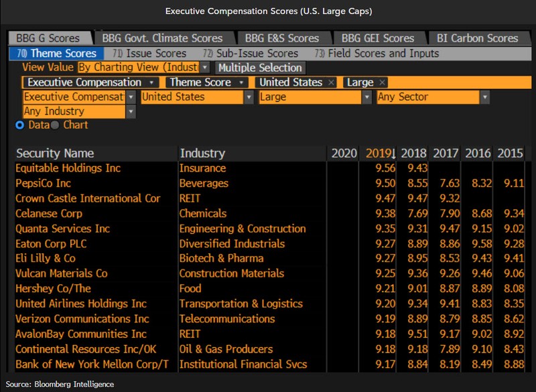Click Institutional Financial Svcs industry cell
Image resolution: width=536 pixels, height=392 pixels.
click(x=243, y=365)
